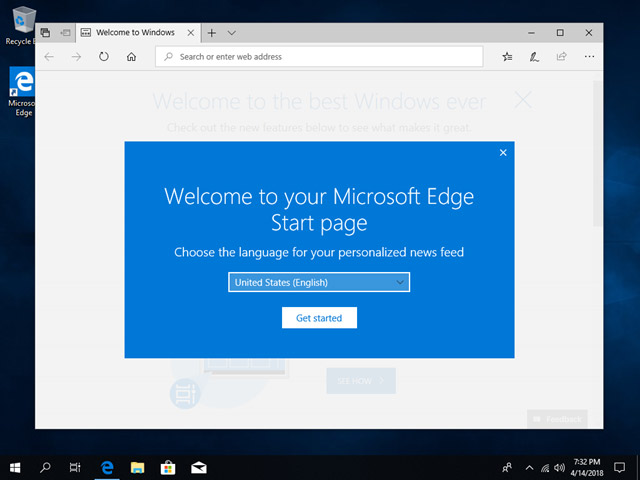
Task: Click the Search or enter web address box
Action: point(319,57)
